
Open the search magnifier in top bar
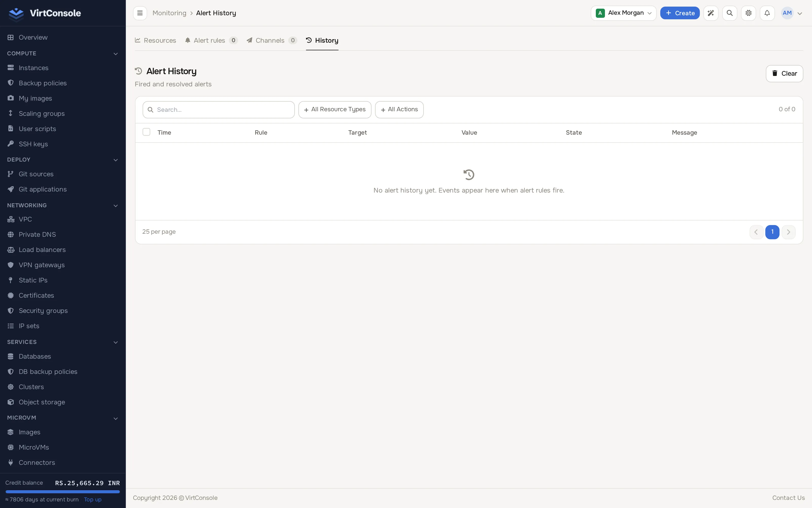(730, 13)
